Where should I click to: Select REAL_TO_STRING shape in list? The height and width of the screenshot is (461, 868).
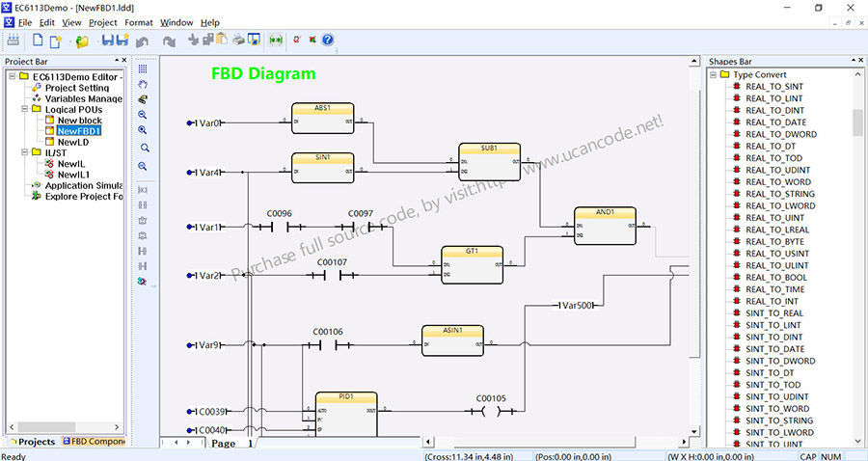click(x=780, y=194)
